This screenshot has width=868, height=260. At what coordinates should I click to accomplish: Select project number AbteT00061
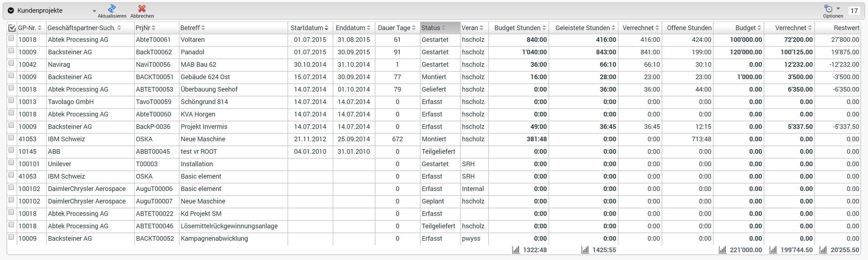point(153,40)
